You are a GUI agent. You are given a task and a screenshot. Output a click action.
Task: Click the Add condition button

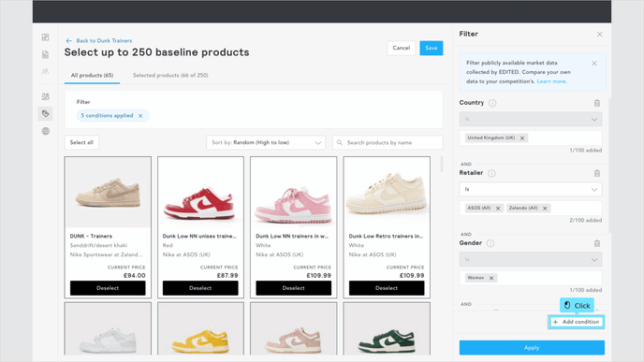coord(576,322)
